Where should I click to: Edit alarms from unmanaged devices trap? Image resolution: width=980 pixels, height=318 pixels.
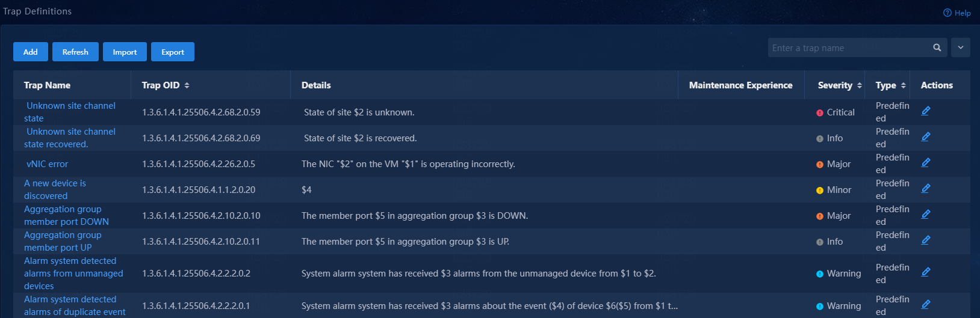point(926,272)
